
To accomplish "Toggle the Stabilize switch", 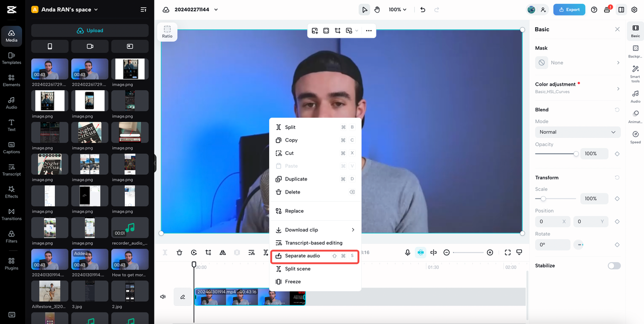I will pyautogui.click(x=614, y=266).
